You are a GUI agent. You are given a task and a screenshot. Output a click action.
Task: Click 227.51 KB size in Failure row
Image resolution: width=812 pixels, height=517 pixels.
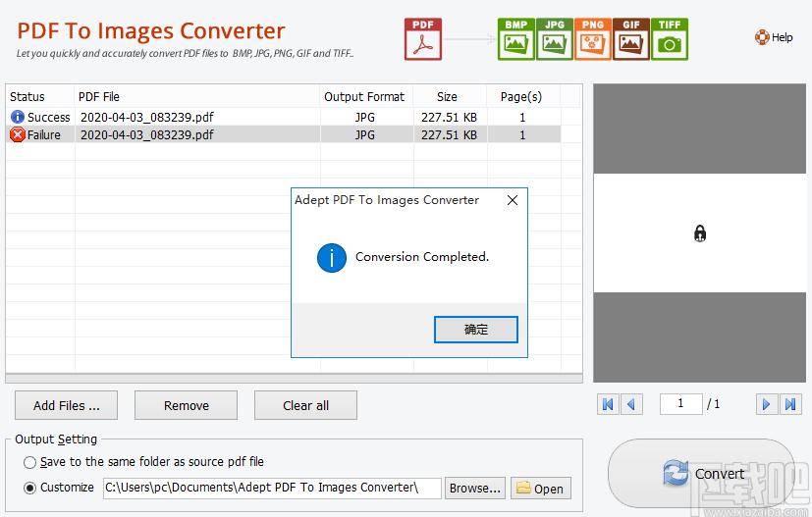(449, 135)
